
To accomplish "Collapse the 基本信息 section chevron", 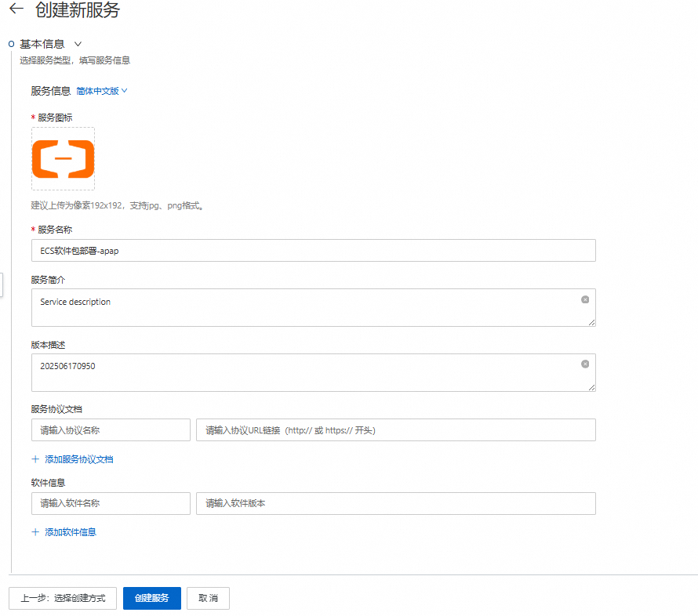I will click(78, 44).
